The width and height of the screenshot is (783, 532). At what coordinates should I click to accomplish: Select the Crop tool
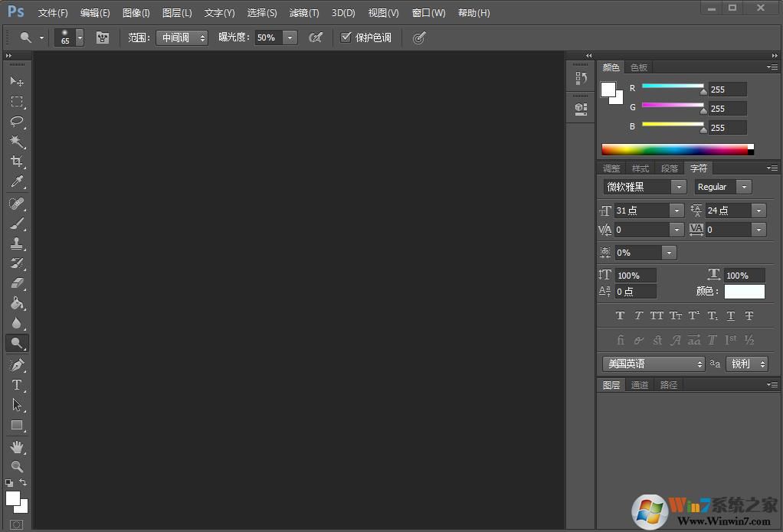tap(17, 162)
